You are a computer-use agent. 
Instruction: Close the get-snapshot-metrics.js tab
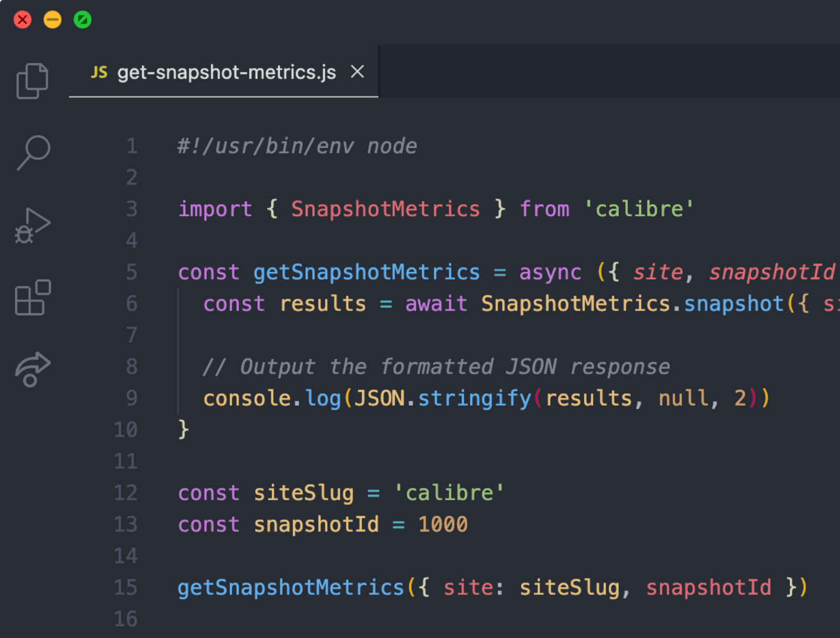357,72
